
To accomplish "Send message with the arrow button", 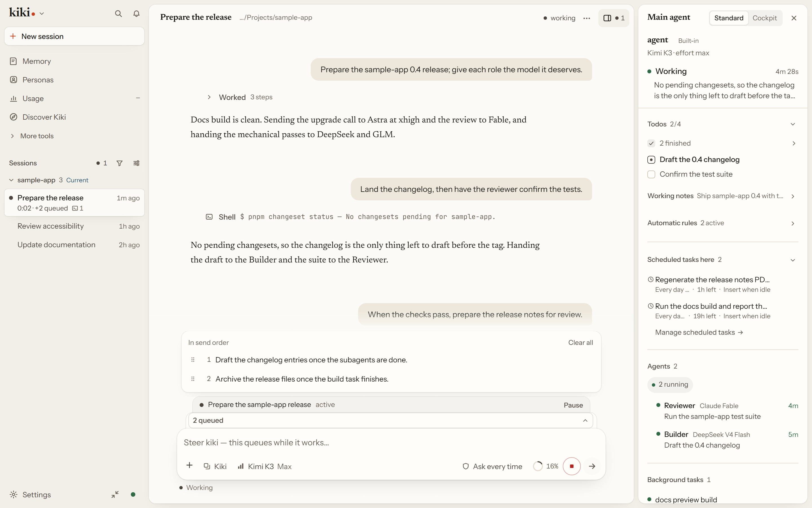I will 592,466.
